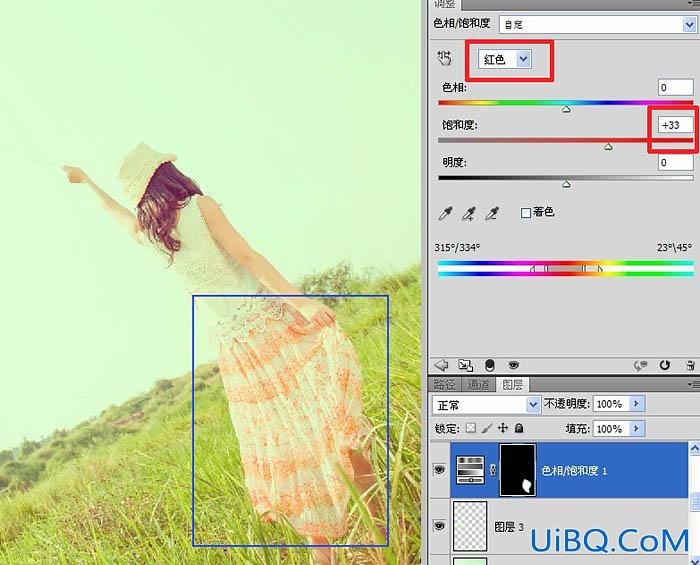Open the layers panel flyout menu
Screen dimensions: 700x565
click(694, 384)
